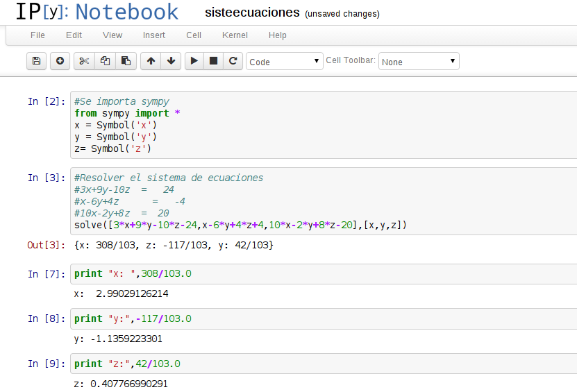Open the Kernel menu

tap(235, 35)
